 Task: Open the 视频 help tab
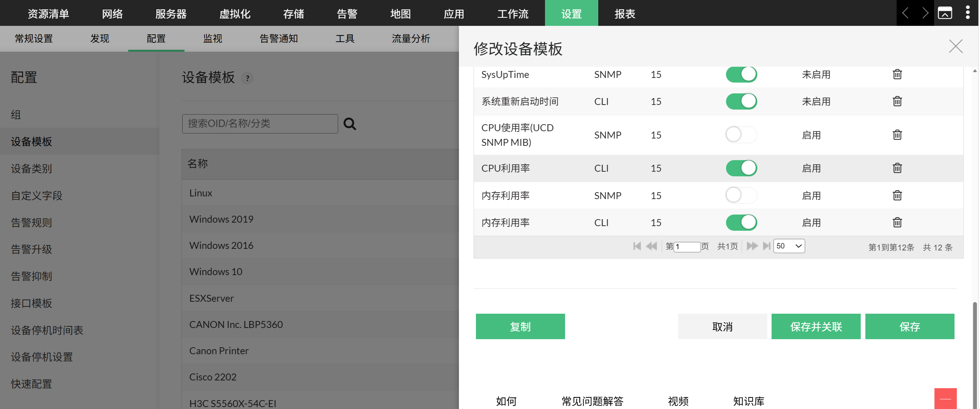point(678,401)
